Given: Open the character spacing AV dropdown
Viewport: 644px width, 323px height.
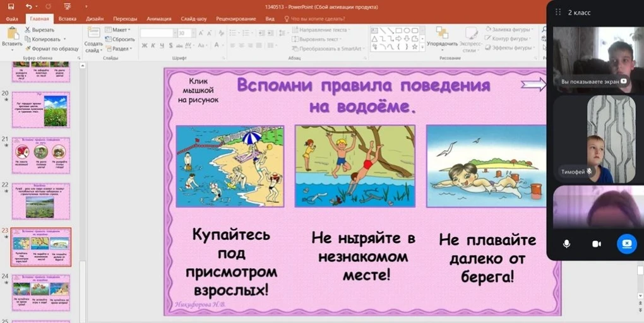Looking at the screenshot, I should point(189,45).
